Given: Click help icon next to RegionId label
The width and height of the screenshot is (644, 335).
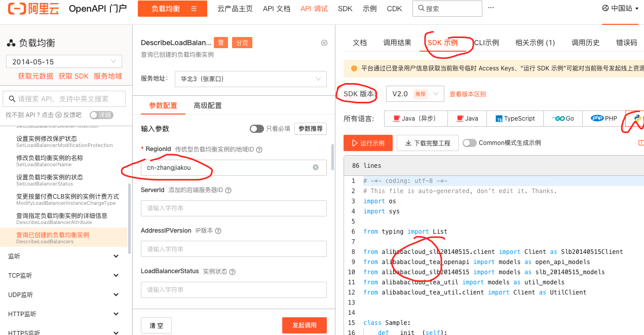Looking at the screenshot, I should tap(259, 150).
